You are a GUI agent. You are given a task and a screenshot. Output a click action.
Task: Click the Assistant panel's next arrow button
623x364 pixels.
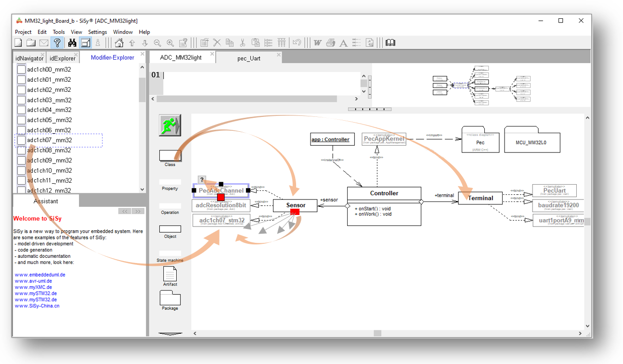(x=138, y=211)
